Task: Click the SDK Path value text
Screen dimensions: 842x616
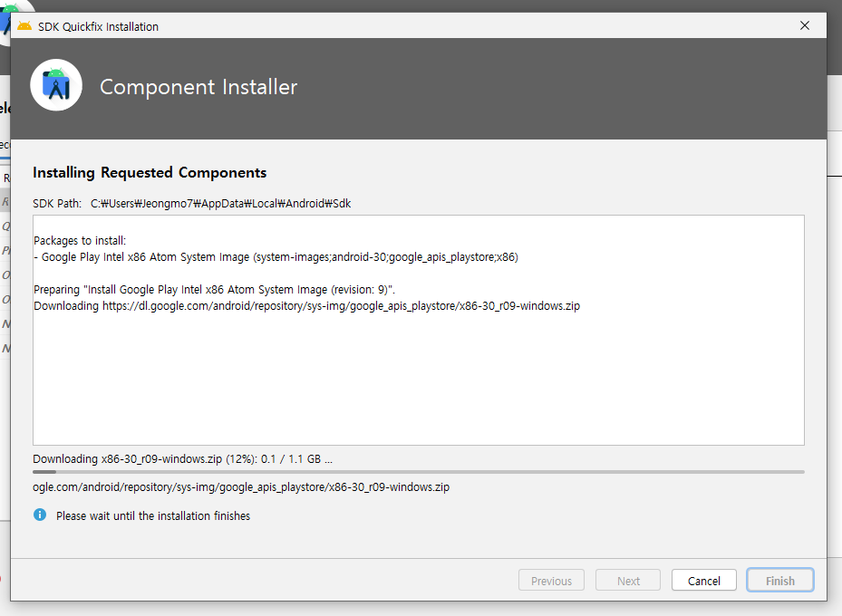Action: (221, 203)
